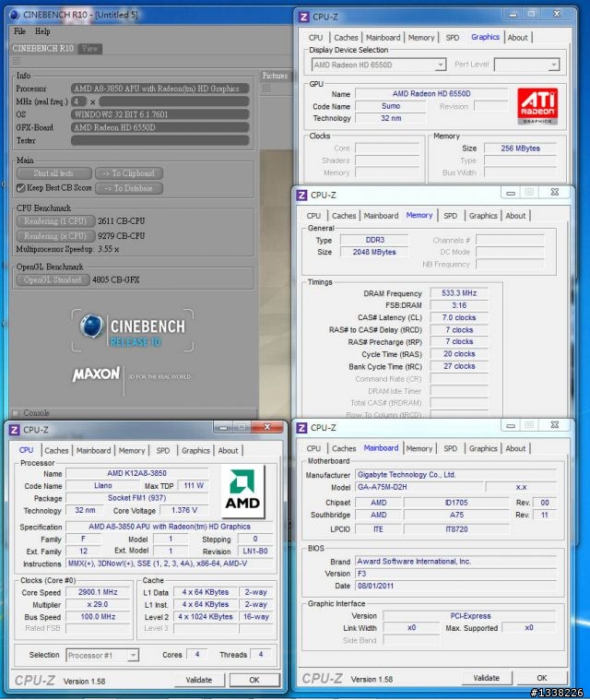
Task: Click the To Clipboard button
Action: point(129,173)
